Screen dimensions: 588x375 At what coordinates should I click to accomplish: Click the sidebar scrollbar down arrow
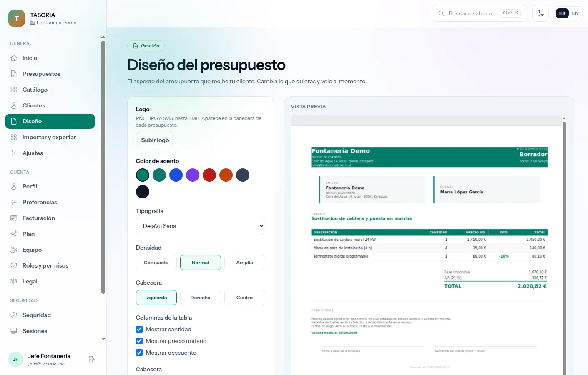tap(103, 339)
